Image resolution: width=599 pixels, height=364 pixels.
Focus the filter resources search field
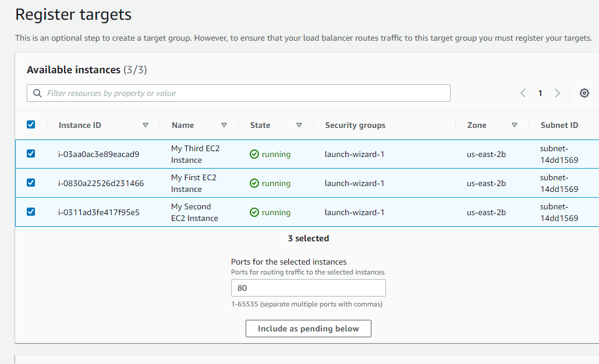(x=244, y=93)
